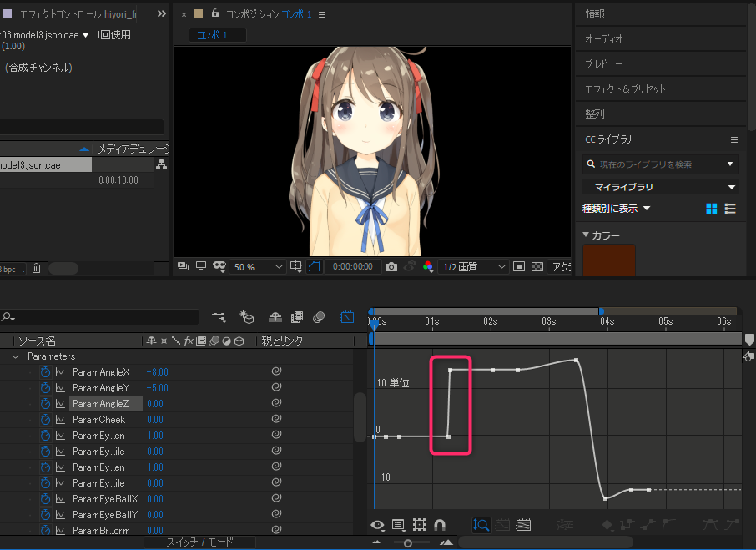Select the コンポ 1 viewer tab
The image size is (756, 550).
pyautogui.click(x=218, y=35)
